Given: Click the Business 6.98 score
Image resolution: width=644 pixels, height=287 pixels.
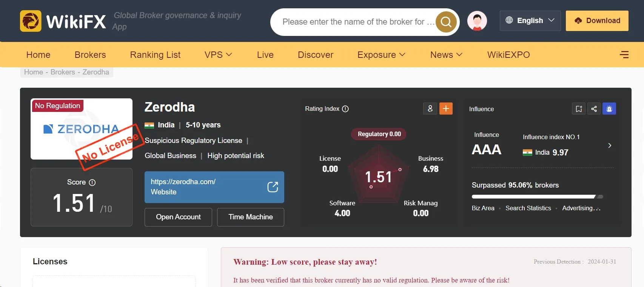Looking at the screenshot, I should click(431, 164).
